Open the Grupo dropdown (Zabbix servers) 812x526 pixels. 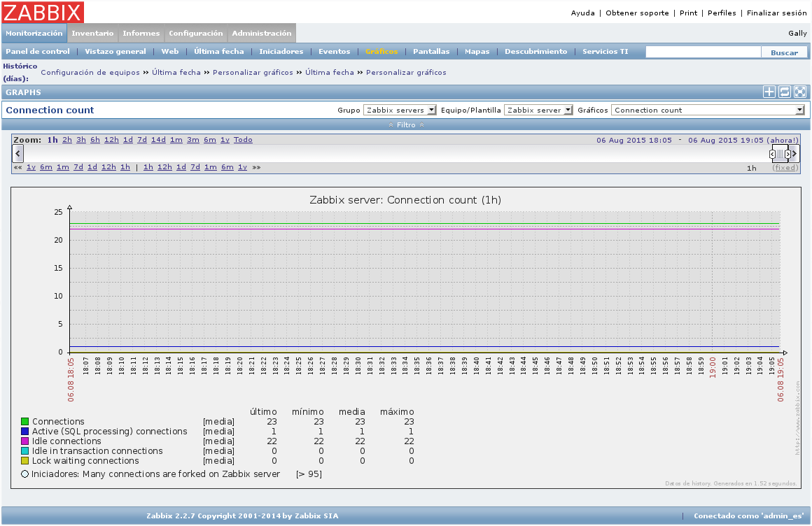(x=400, y=110)
